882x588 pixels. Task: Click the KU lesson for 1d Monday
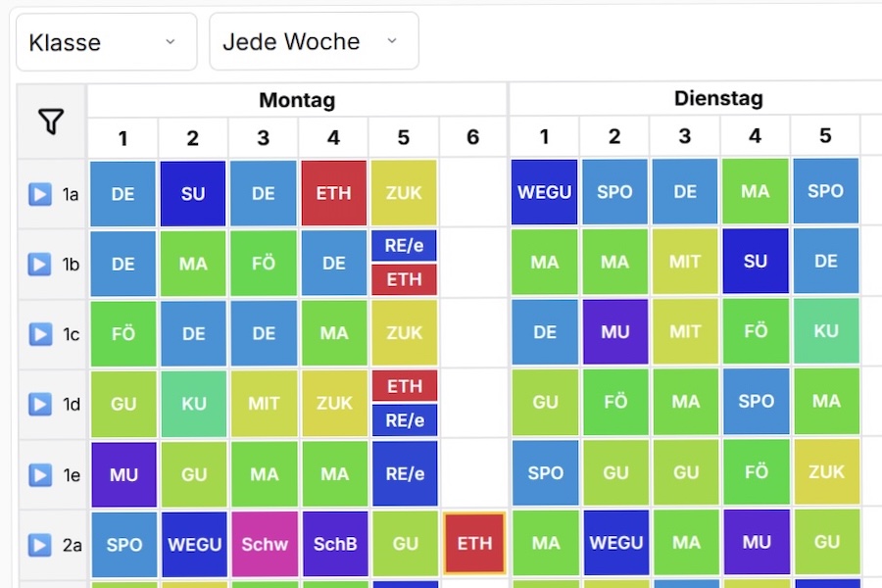193,404
